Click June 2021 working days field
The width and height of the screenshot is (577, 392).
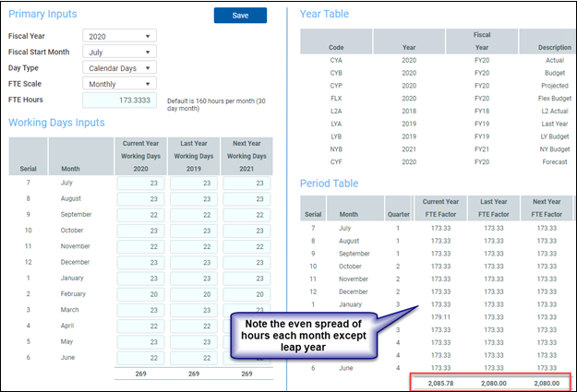[x=246, y=357]
